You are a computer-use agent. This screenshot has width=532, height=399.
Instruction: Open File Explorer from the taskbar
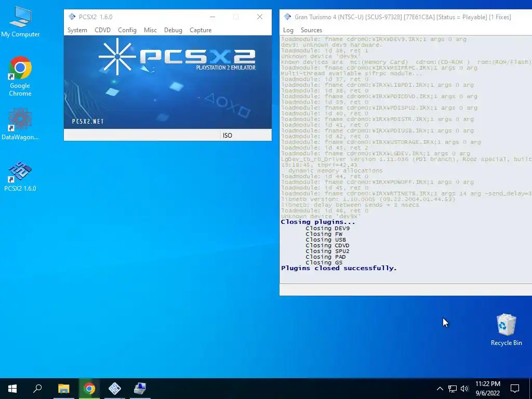click(64, 389)
